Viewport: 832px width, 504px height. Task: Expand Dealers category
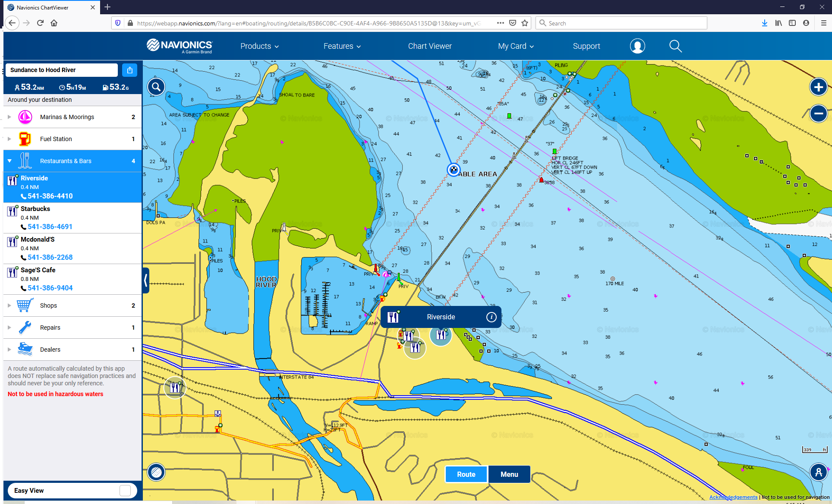(x=9, y=350)
